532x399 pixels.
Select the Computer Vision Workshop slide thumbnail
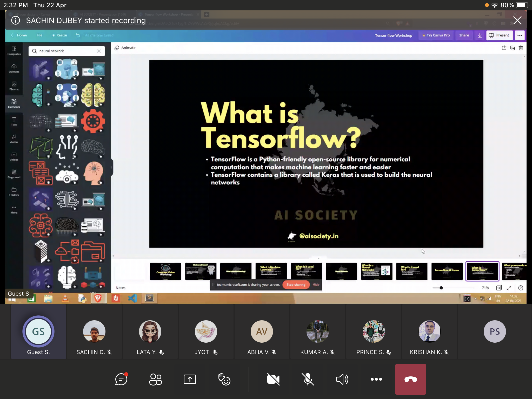click(165, 271)
